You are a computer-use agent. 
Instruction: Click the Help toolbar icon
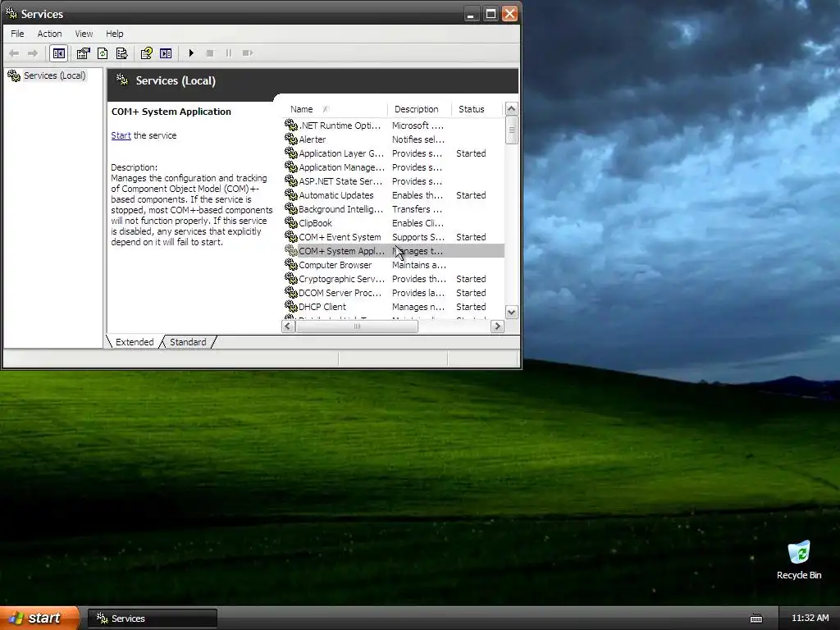[146, 53]
